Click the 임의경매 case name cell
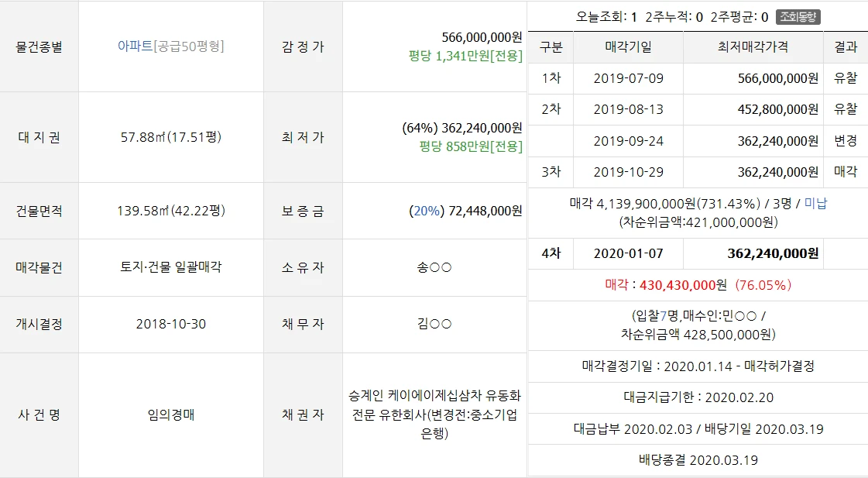The image size is (868, 478). tap(171, 414)
